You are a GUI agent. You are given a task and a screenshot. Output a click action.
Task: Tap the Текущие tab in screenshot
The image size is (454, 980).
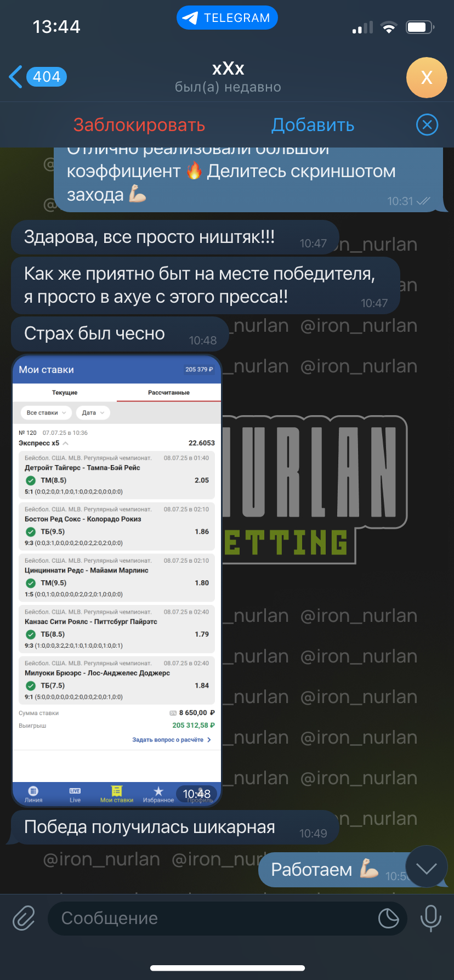[65, 393]
